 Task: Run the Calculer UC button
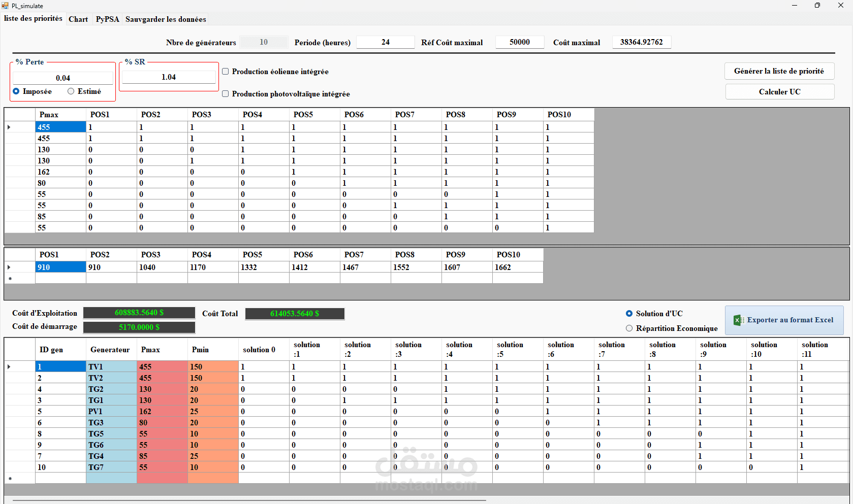pos(779,92)
